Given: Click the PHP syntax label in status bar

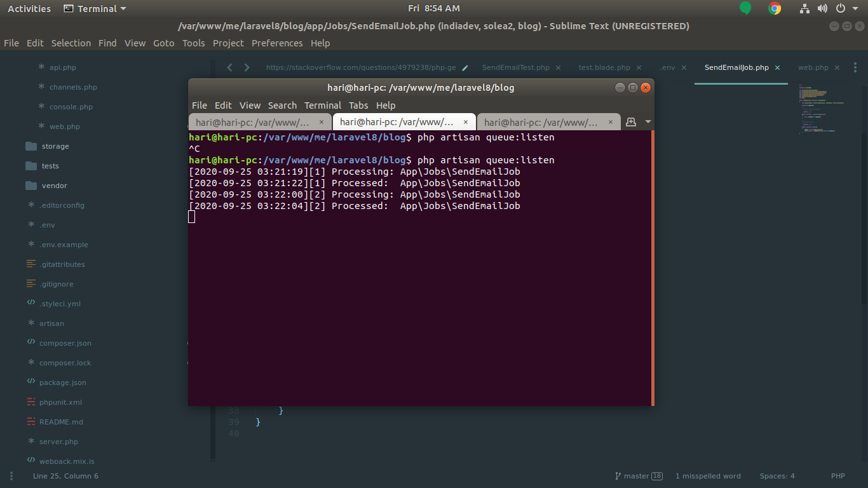Looking at the screenshot, I should tap(837, 476).
